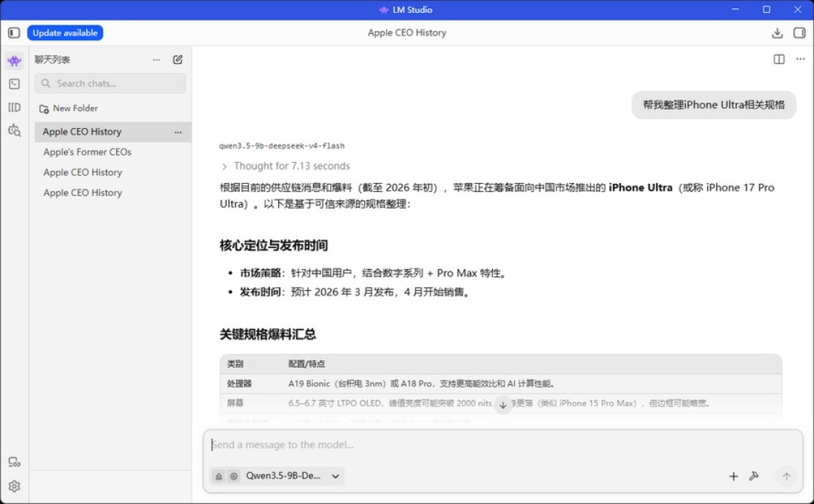Toggle the right sidebar panel icon
Viewport: 814px width, 504px height.
click(800, 32)
